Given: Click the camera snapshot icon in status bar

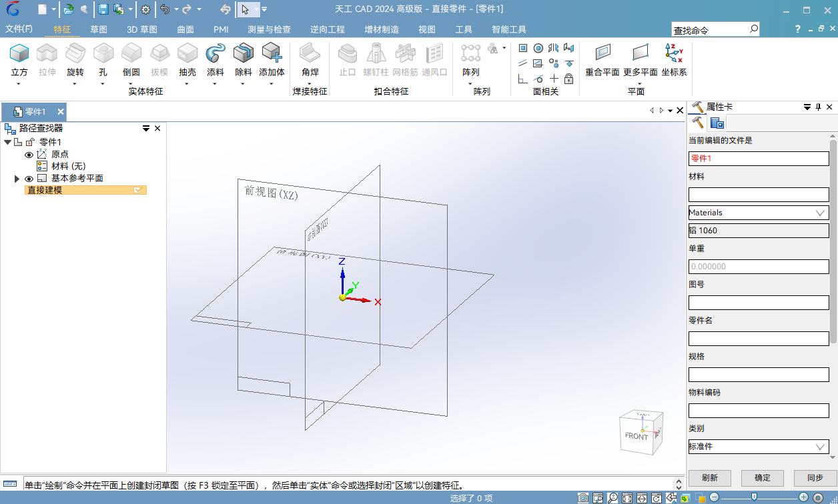Looking at the screenshot, I should pos(583,498).
